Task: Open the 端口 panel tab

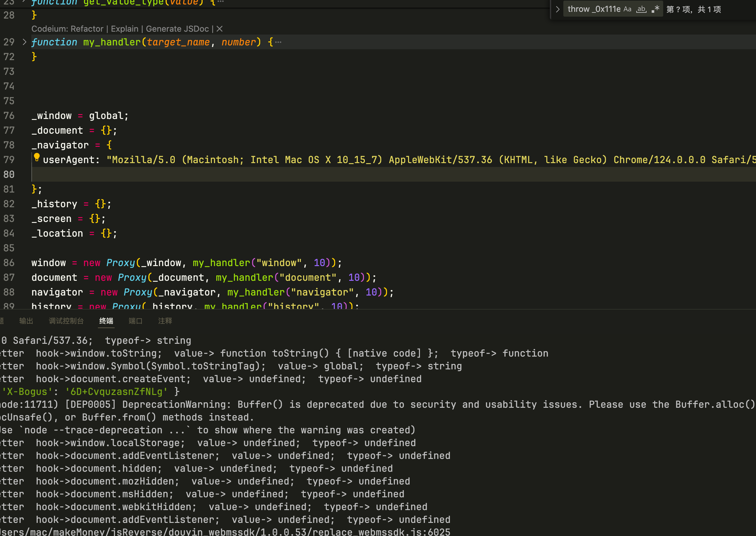Action: (x=135, y=321)
